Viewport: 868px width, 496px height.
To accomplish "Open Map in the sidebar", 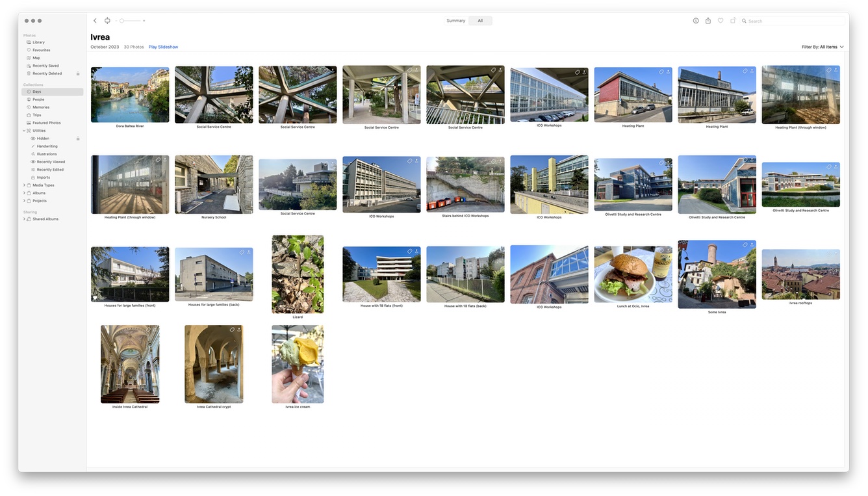I will point(36,58).
